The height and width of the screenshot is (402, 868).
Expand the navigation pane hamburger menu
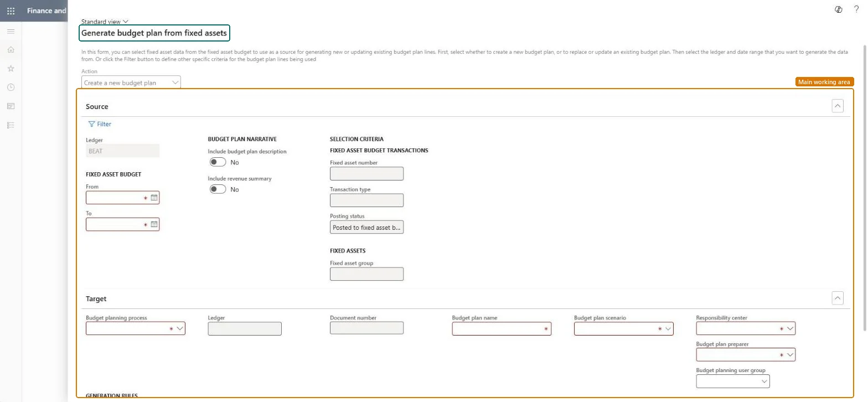[11, 31]
